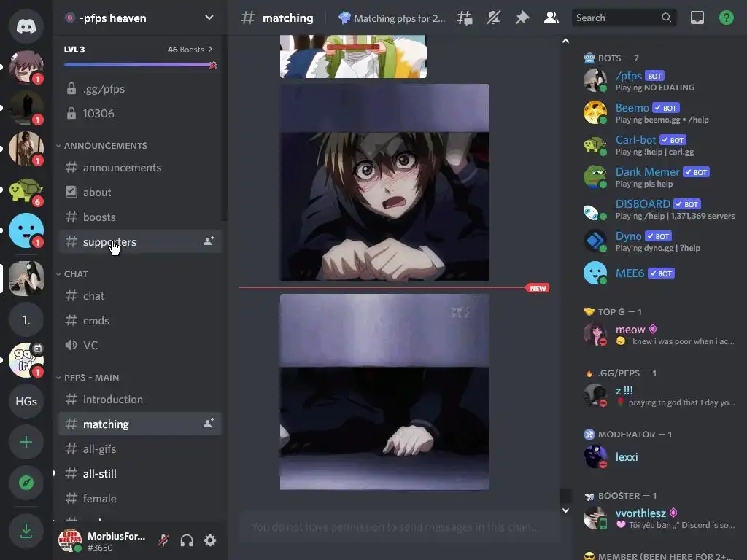This screenshot has width=747, height=560.
Task: Click create invite icon on matching channel
Action: click(209, 423)
